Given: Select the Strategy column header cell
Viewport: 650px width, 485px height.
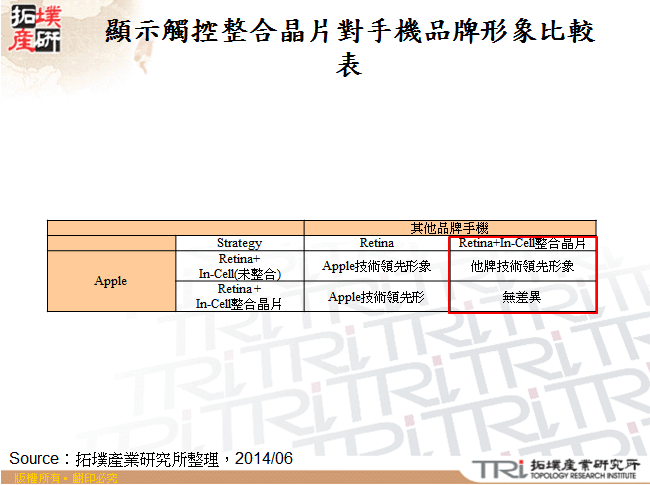Looking at the screenshot, I should [240, 243].
